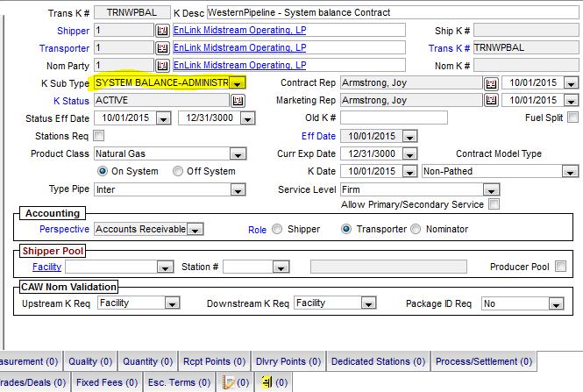Open the Marketing Rep lookup icon
583x392 pixels.
[490, 101]
